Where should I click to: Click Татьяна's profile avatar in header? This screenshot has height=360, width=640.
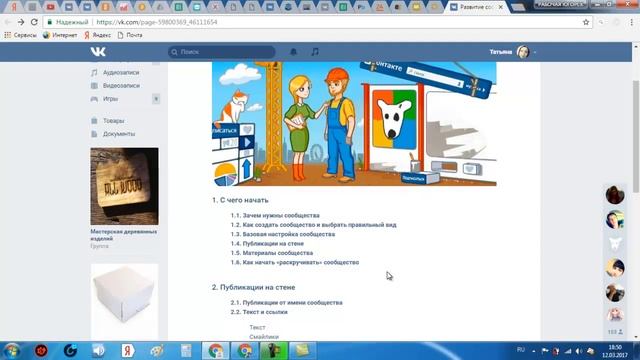523,52
